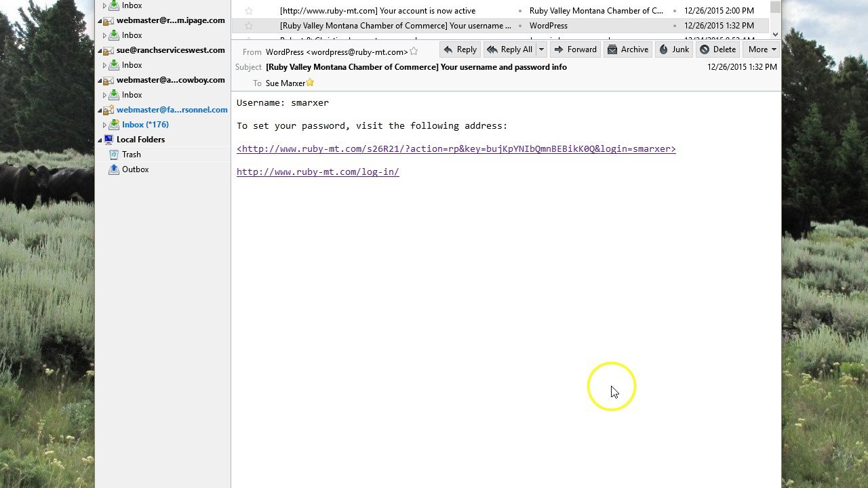This screenshot has width=868, height=488.
Task: Open the More actions dropdown
Action: [x=763, y=49]
